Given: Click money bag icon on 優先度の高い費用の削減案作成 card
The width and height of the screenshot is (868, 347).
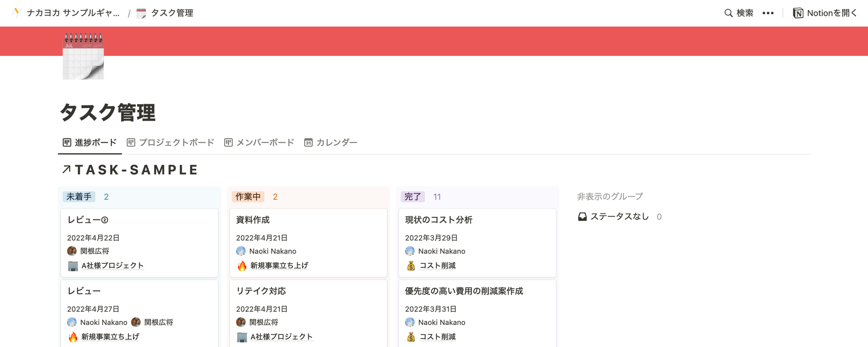Looking at the screenshot, I should [411, 337].
